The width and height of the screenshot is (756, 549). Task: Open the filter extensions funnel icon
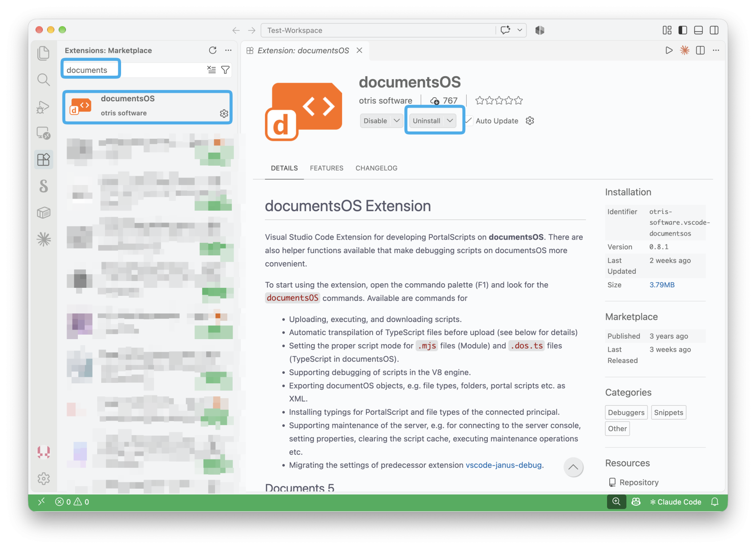225,69
